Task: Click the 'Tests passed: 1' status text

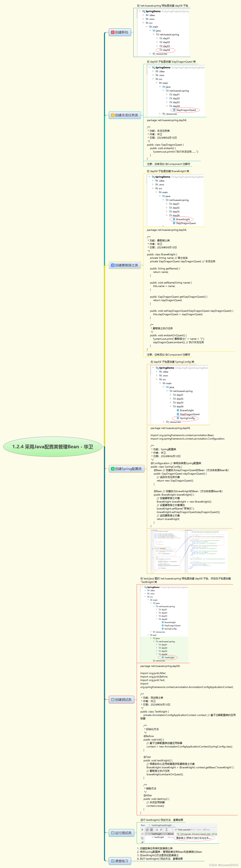Action: point(184,830)
